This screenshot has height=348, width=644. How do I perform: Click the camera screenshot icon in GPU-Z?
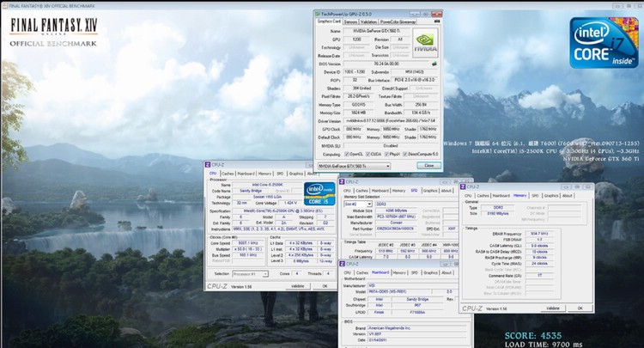(x=436, y=21)
